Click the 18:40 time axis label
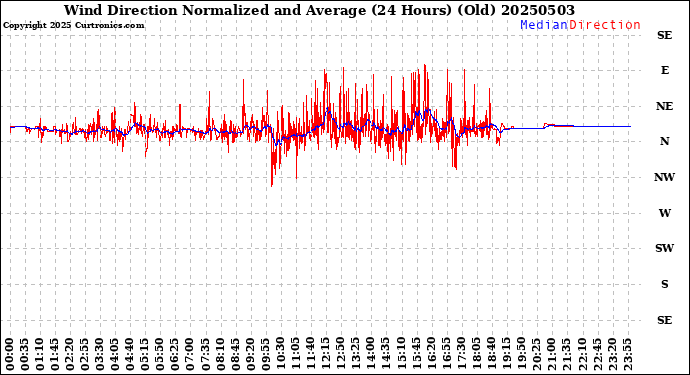This screenshot has width=690, height=375. [491, 354]
